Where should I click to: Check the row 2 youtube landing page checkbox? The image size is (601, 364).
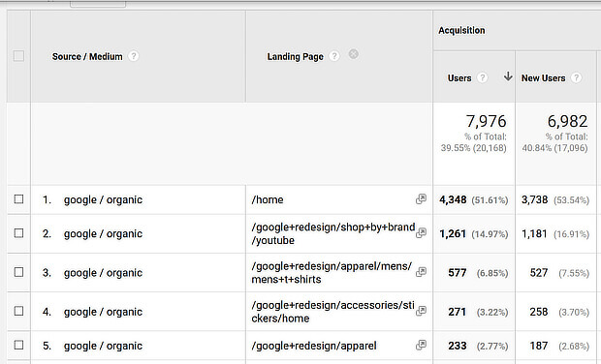click(18, 233)
